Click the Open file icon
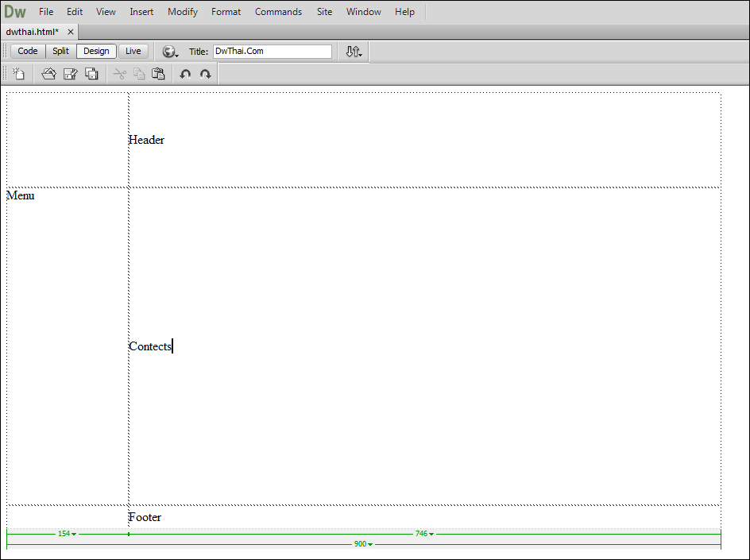The height and width of the screenshot is (560, 750). tap(48, 74)
